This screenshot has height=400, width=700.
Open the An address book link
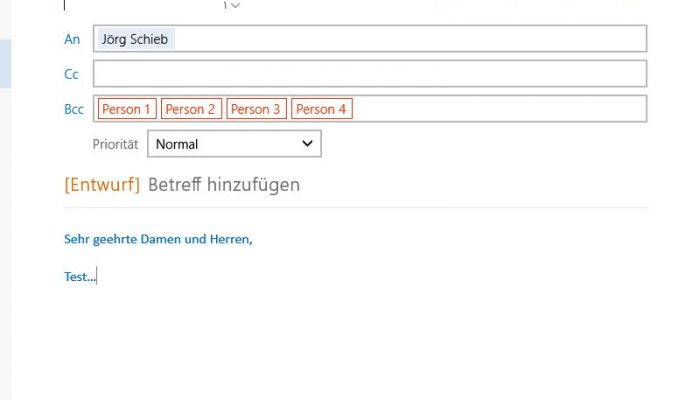(x=72, y=39)
